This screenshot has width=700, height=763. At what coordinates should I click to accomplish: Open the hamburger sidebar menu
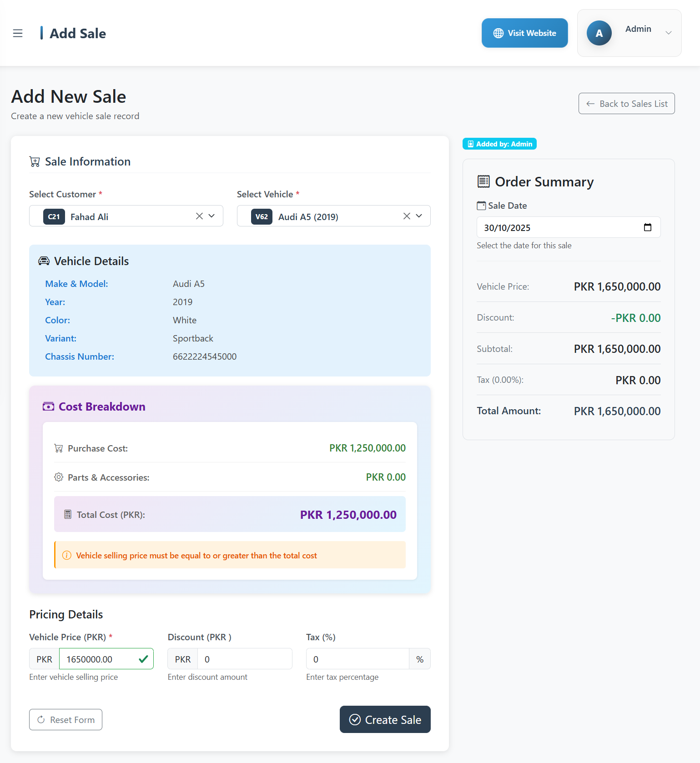[x=18, y=33]
